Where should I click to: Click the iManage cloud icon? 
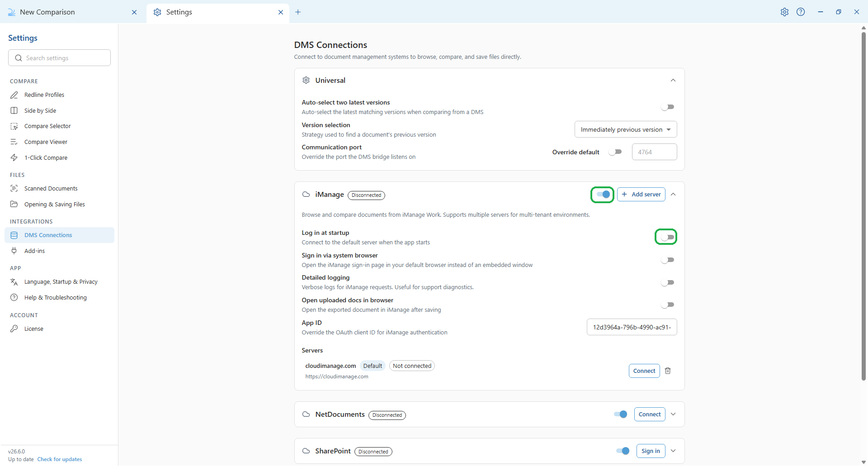pos(306,195)
